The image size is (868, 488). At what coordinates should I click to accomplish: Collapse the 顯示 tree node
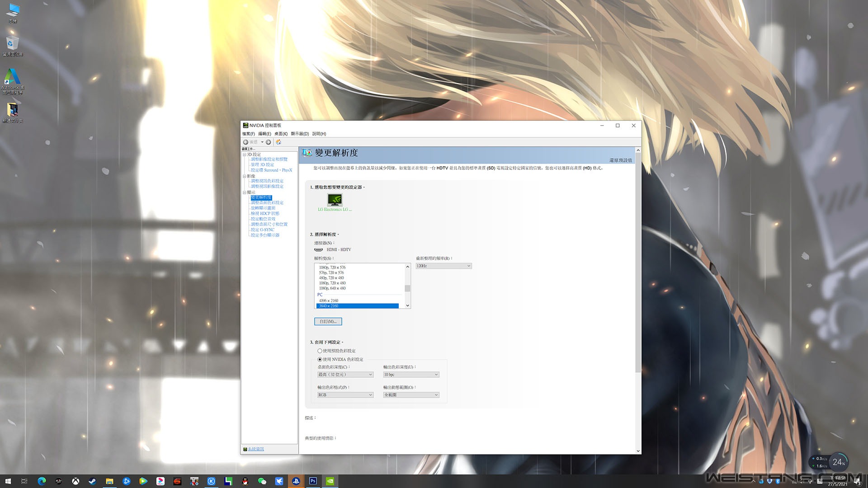coord(245,192)
